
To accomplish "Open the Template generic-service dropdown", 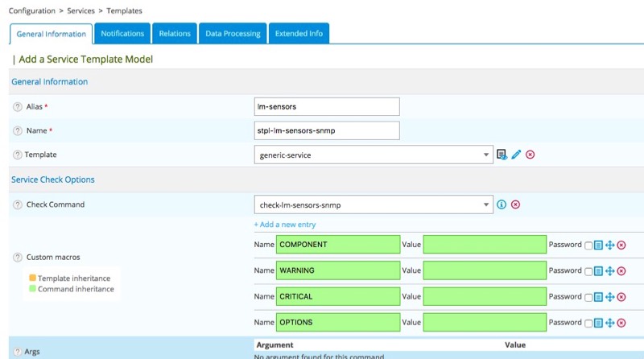I will (486, 155).
